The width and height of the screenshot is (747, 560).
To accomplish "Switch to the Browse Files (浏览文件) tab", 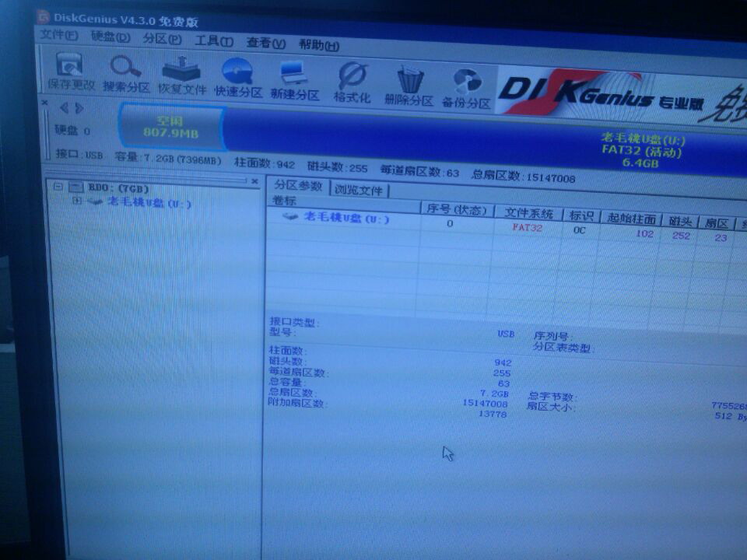I will (359, 190).
